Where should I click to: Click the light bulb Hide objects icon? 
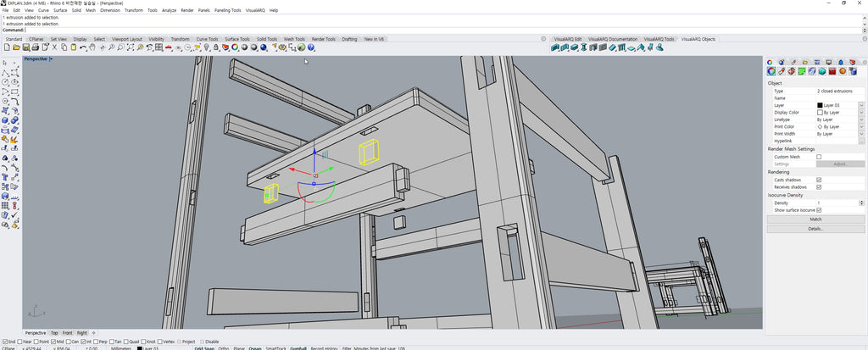point(207,47)
